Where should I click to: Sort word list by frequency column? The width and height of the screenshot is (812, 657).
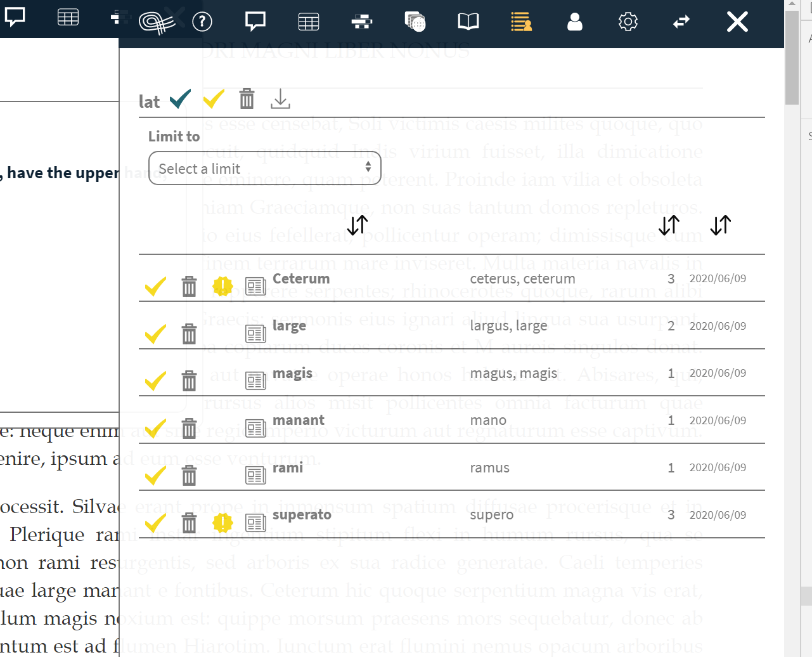pos(669,224)
